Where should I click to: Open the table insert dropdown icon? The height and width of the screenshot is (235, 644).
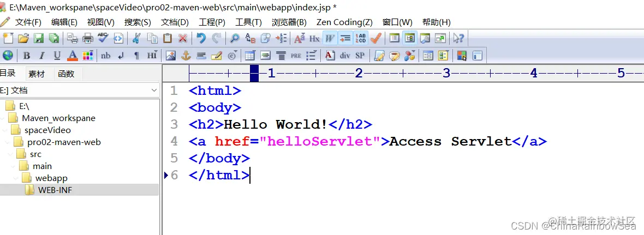click(250, 56)
